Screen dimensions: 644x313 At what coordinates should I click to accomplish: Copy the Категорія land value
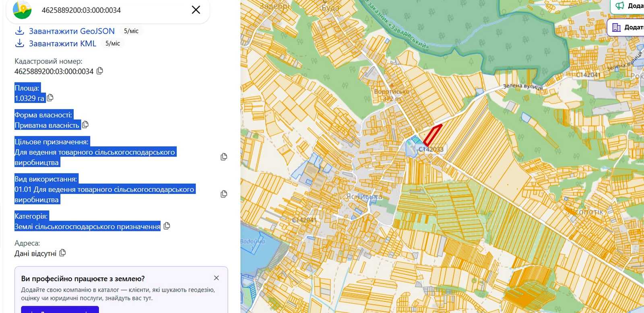coord(167,226)
